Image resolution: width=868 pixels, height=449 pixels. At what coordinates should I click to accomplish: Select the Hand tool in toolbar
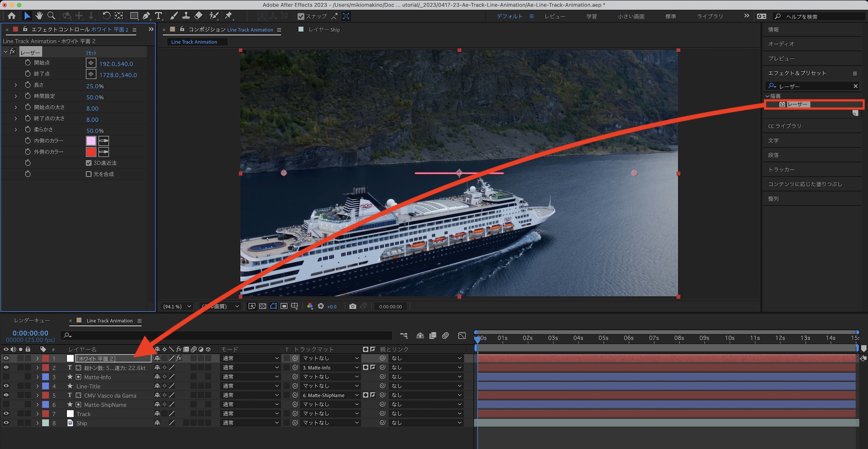pos(39,16)
